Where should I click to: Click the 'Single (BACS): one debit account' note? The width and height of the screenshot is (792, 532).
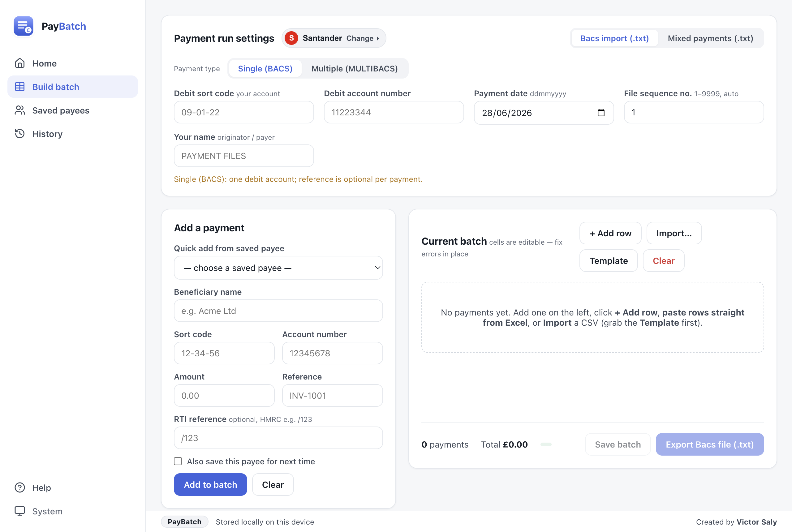(x=298, y=179)
